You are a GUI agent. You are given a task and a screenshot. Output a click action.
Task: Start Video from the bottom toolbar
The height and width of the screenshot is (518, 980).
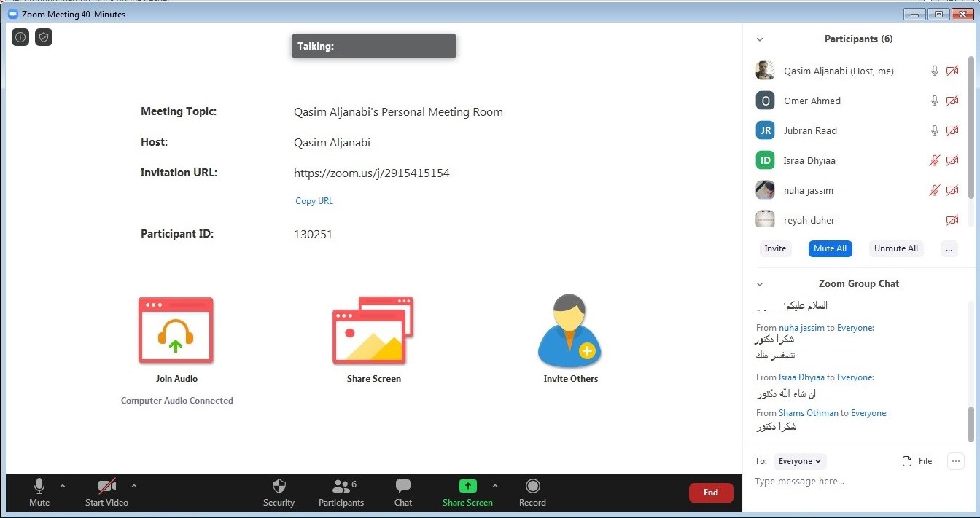tap(106, 493)
